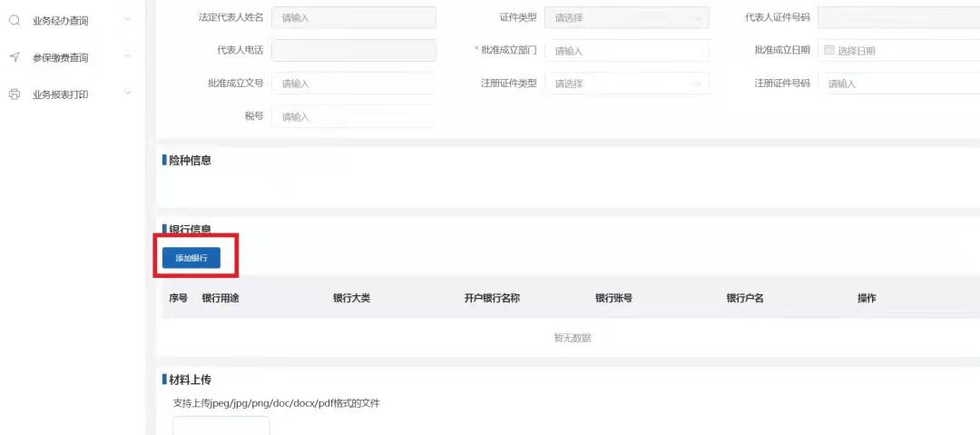Click calendar icon in 批准成立日期 field
This screenshot has width=980, height=435.
828,51
